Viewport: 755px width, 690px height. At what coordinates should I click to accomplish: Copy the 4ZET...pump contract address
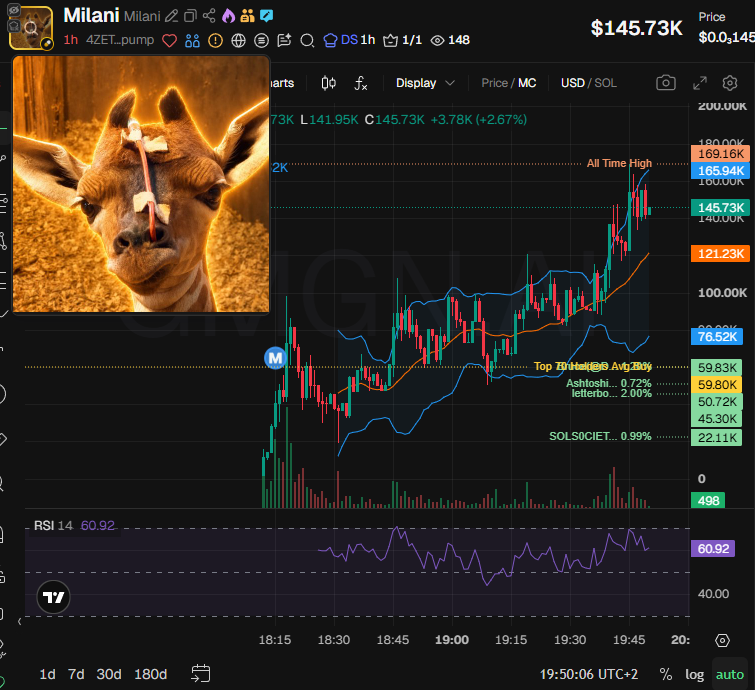coord(120,40)
